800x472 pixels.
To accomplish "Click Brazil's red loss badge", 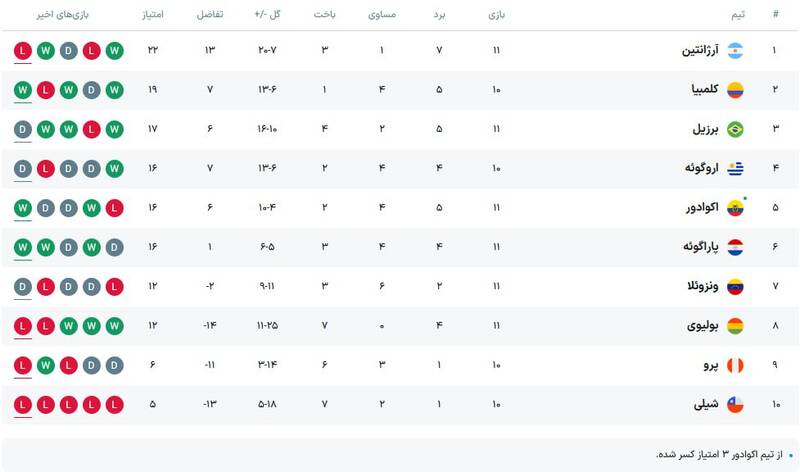I will 91,129.
